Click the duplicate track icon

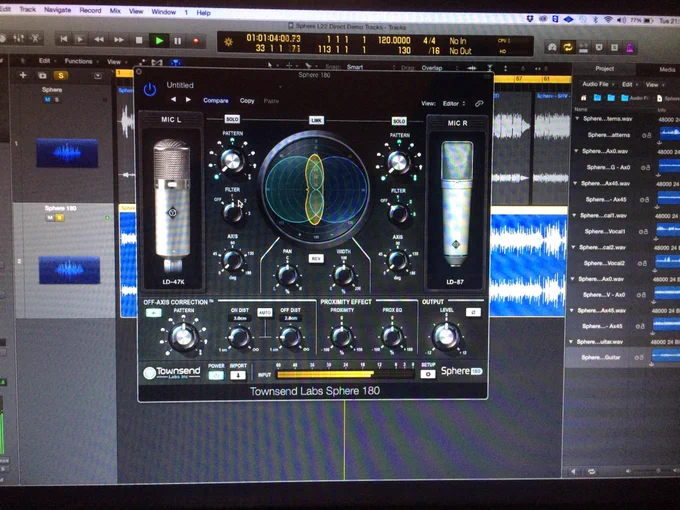[42, 75]
